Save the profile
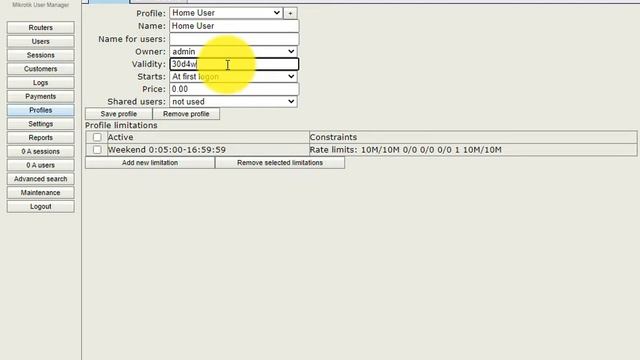 pos(119,114)
